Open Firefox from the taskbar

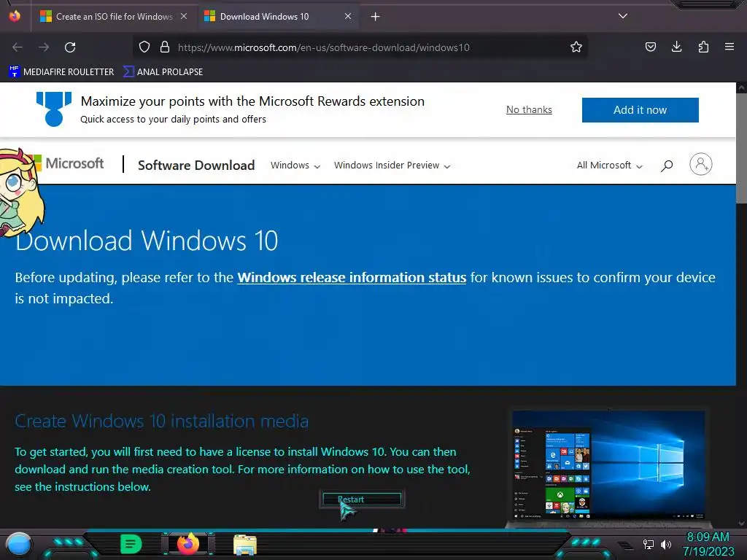188,543
